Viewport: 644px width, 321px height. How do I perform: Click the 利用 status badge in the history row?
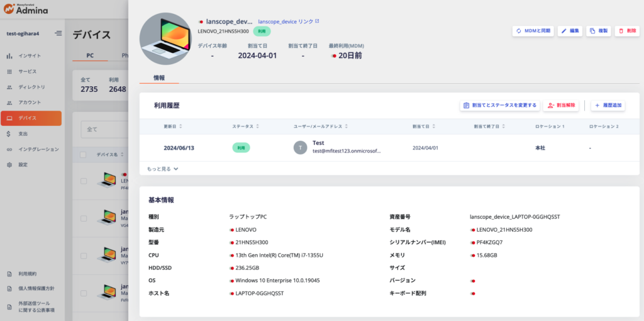(x=241, y=147)
